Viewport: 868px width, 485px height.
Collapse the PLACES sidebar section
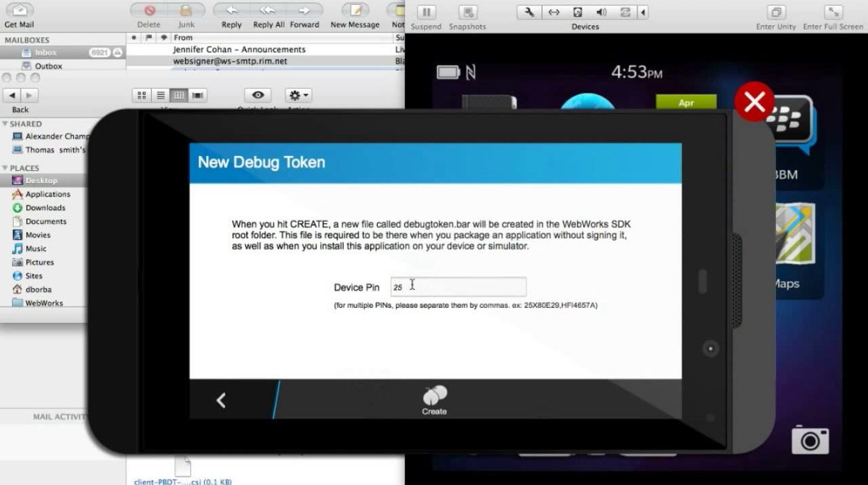click(x=5, y=168)
